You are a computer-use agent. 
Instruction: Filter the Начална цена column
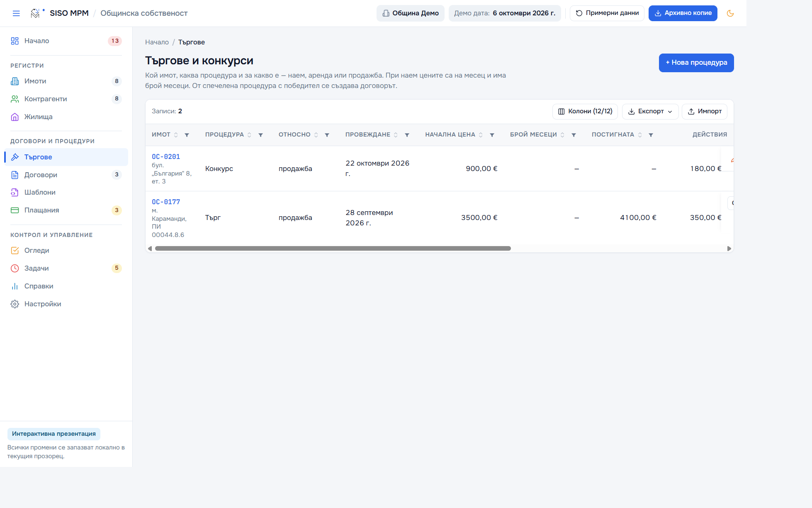[492, 135]
